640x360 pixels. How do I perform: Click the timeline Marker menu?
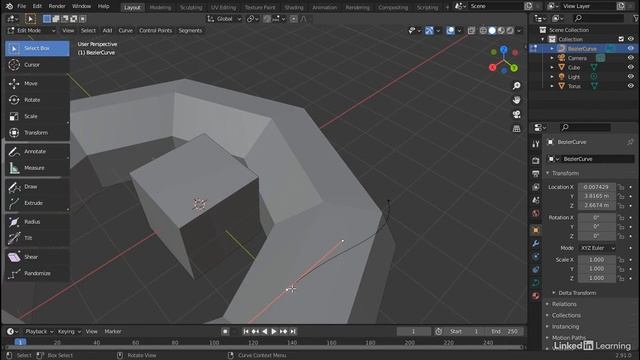113,331
